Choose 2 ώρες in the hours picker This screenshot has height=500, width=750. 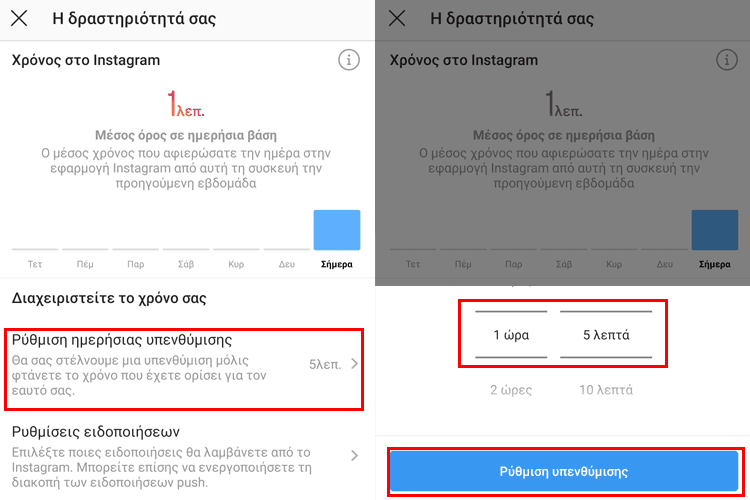[511, 390]
